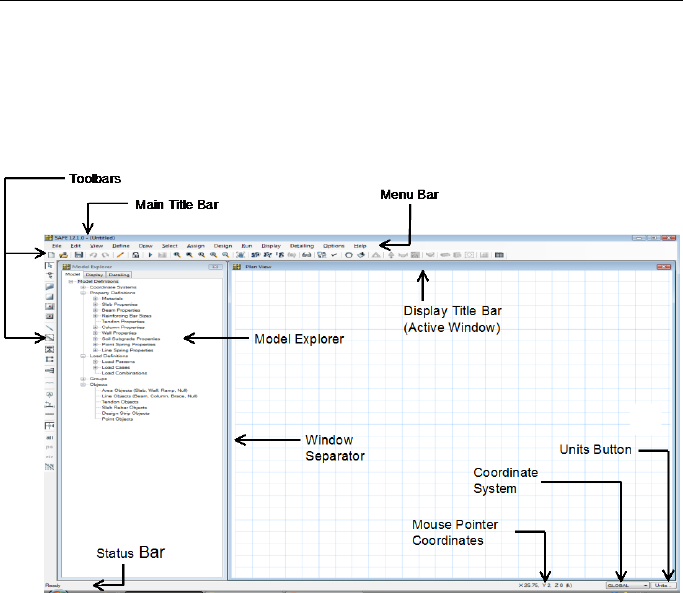Select Tendon Objects tree item

pyautogui.click(x=120, y=402)
